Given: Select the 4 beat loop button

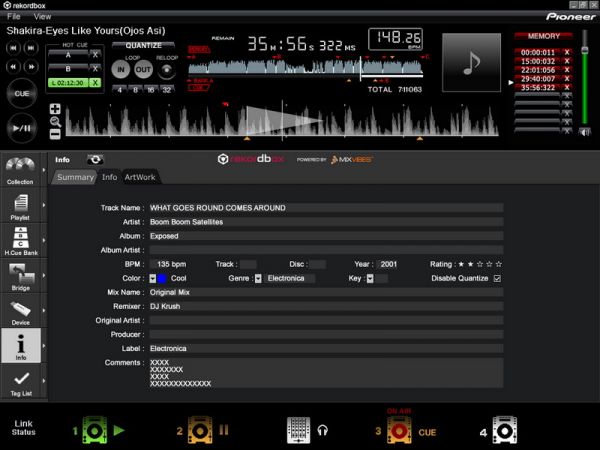Looking at the screenshot, I should [120, 90].
